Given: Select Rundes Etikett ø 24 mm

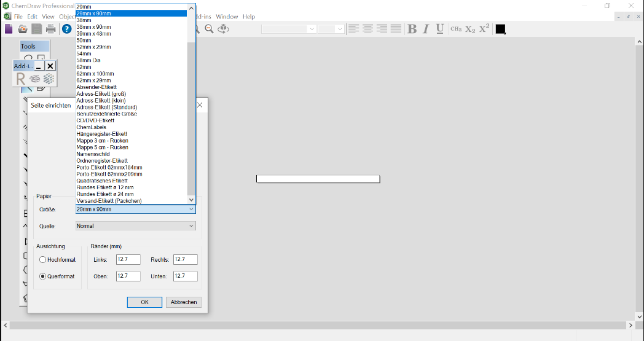Looking at the screenshot, I should (132, 194).
